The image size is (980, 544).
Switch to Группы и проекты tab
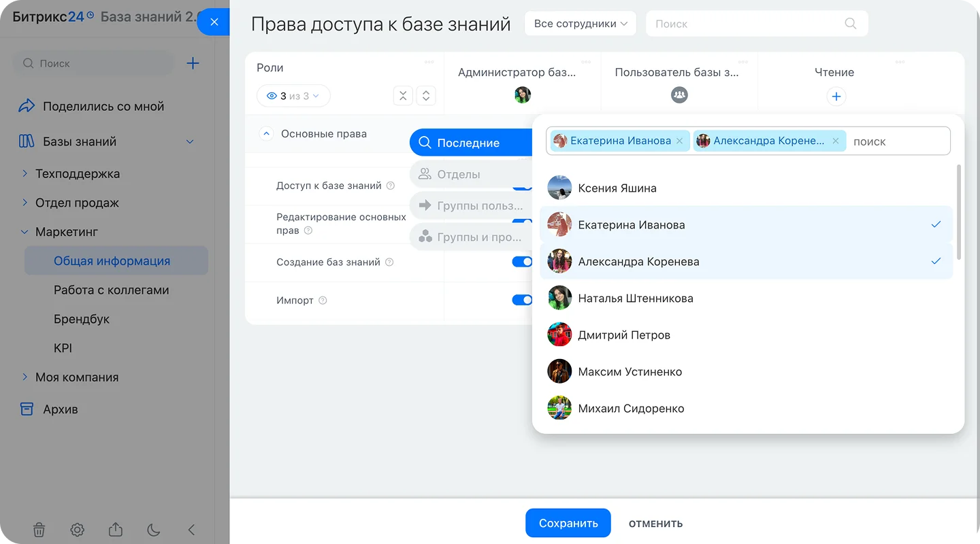(x=471, y=237)
